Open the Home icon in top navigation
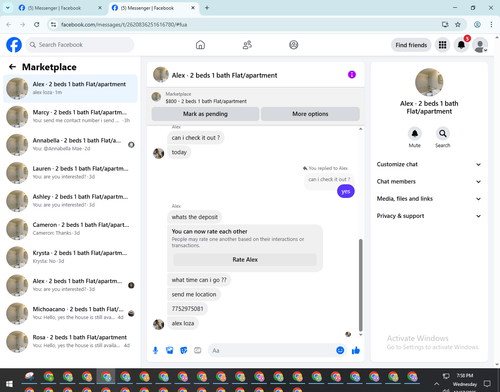This screenshot has height=392, width=500. [x=200, y=45]
